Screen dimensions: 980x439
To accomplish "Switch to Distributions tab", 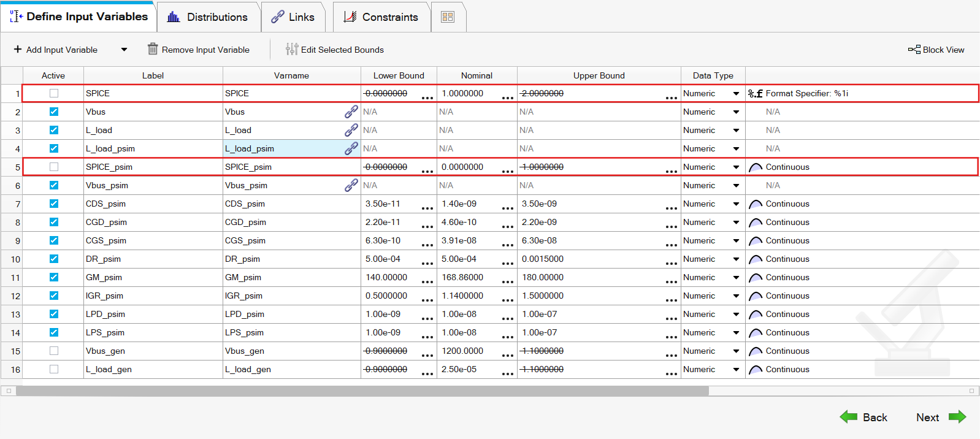I will (208, 17).
